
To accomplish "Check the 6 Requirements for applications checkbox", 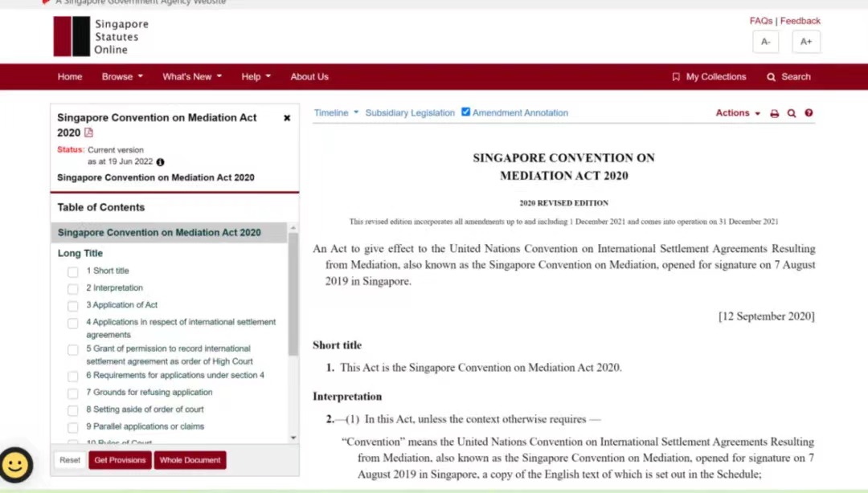I will tap(72, 377).
